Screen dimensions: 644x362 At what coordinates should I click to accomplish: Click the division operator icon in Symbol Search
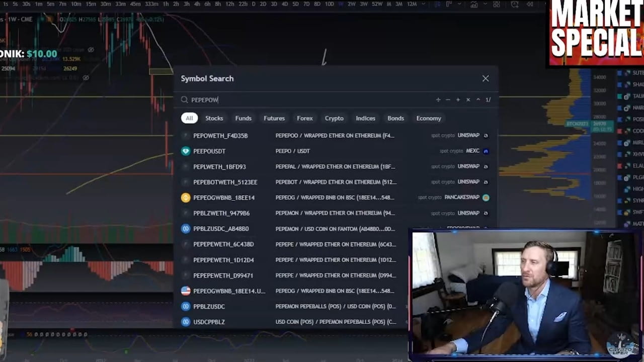point(438,100)
